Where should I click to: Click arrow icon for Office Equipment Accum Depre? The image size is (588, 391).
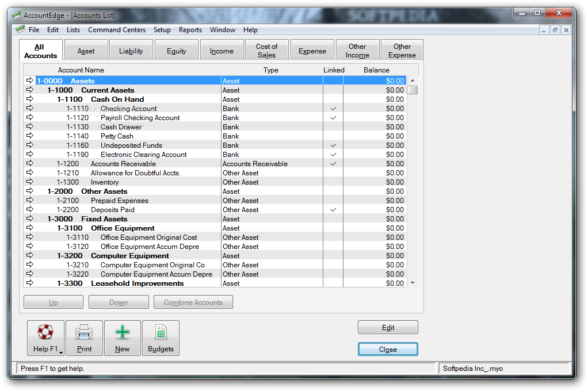pyautogui.click(x=30, y=246)
